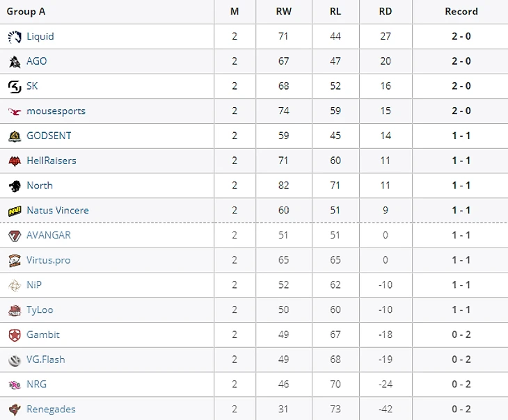
Task: Click the Renegades logo icon
Action: point(15,410)
